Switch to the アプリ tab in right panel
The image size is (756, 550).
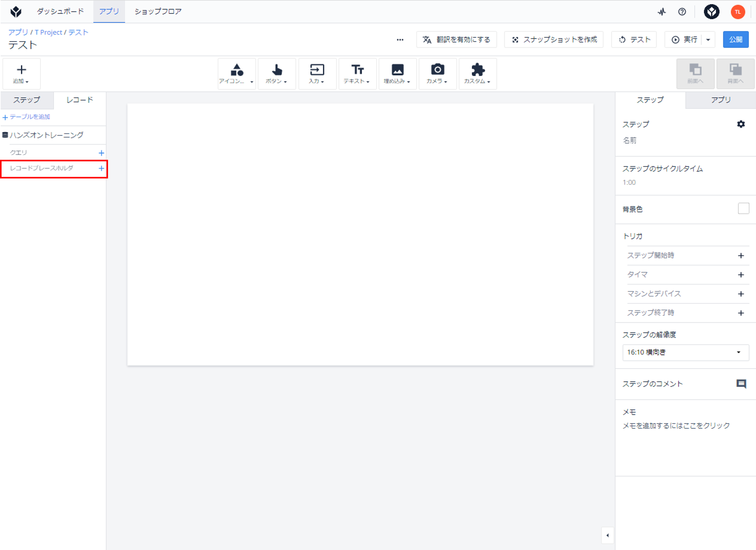(721, 100)
